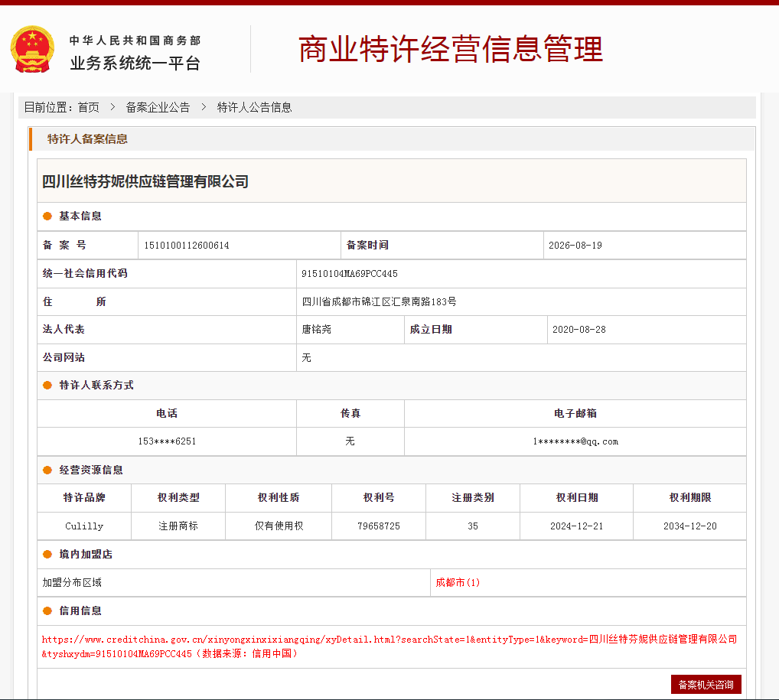This screenshot has height=700, width=779.
Task: Select right date 2024-12-21
Action: 577,526
